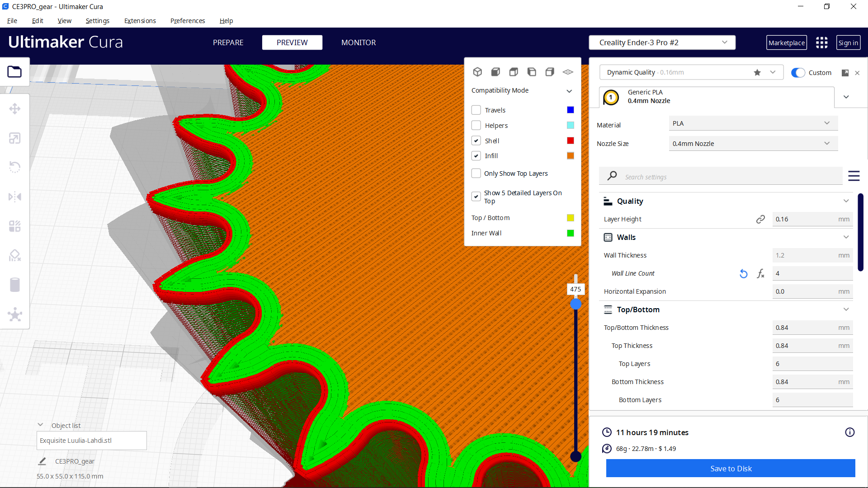Click the 3D view cube icon
The width and height of the screenshot is (868, 488).
(x=477, y=72)
